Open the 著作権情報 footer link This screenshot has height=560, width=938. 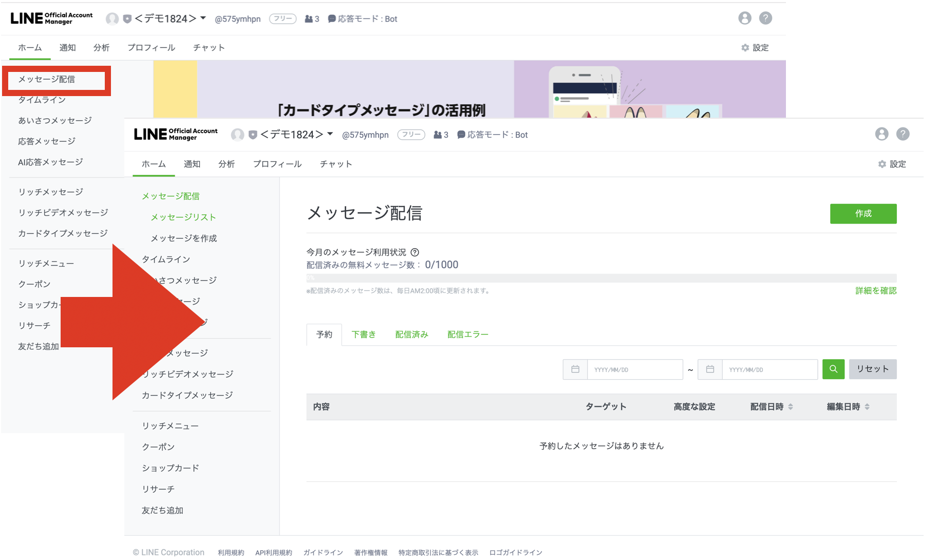point(371,552)
